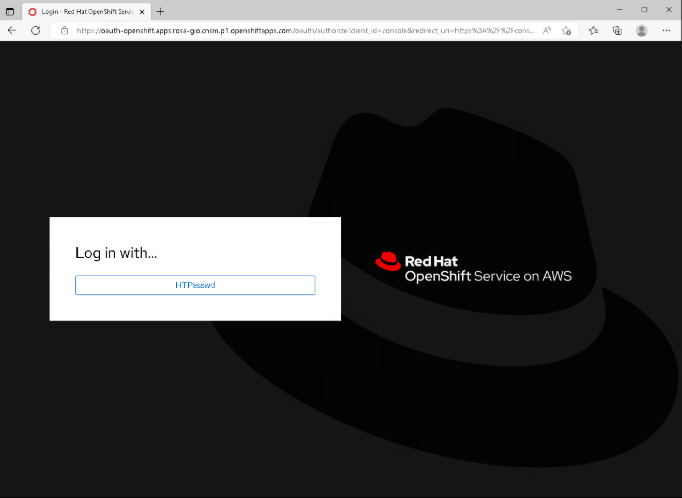
Task: Open the browser profile avatar
Action: click(x=642, y=30)
